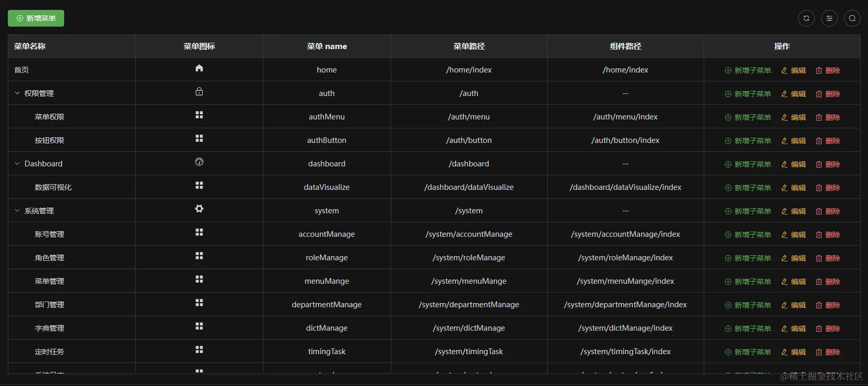
Task: Delete the 数据可视化 row
Action: tap(828, 188)
